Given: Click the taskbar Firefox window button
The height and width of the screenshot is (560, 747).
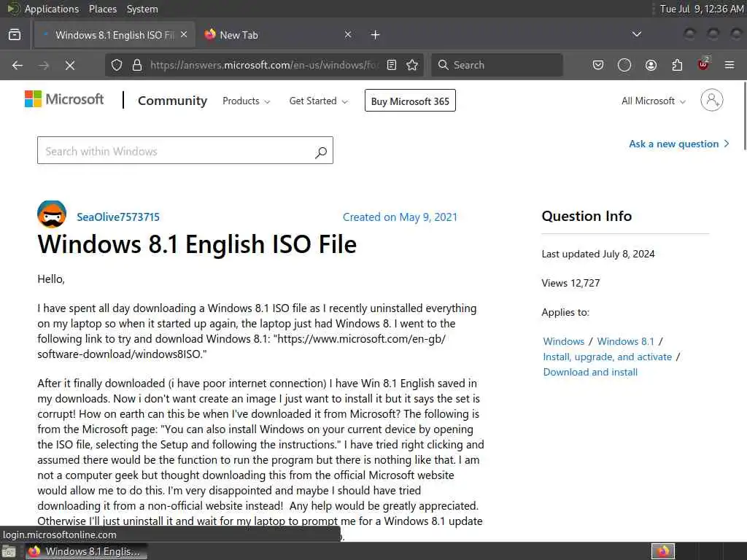Looking at the screenshot, I should tap(86, 551).
